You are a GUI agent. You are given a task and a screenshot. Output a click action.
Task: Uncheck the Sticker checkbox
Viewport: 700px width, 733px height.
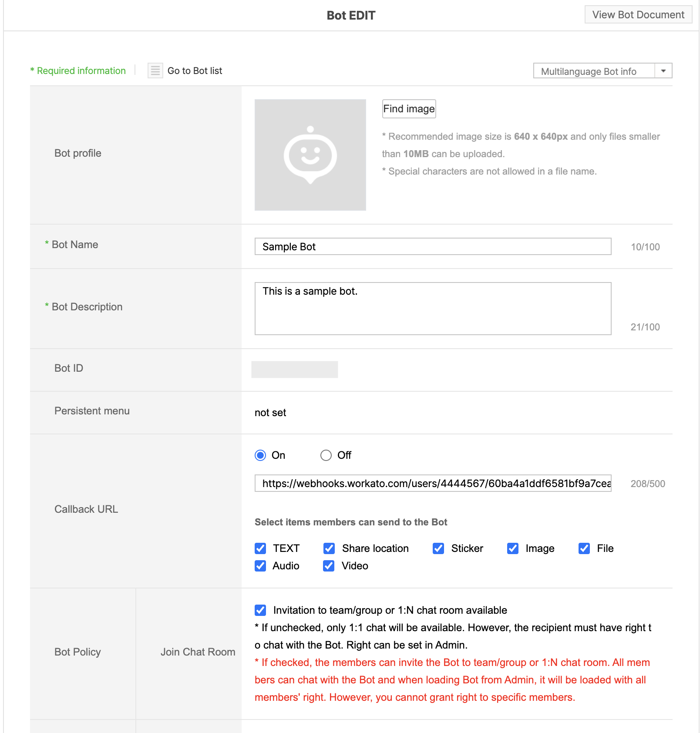(x=438, y=548)
